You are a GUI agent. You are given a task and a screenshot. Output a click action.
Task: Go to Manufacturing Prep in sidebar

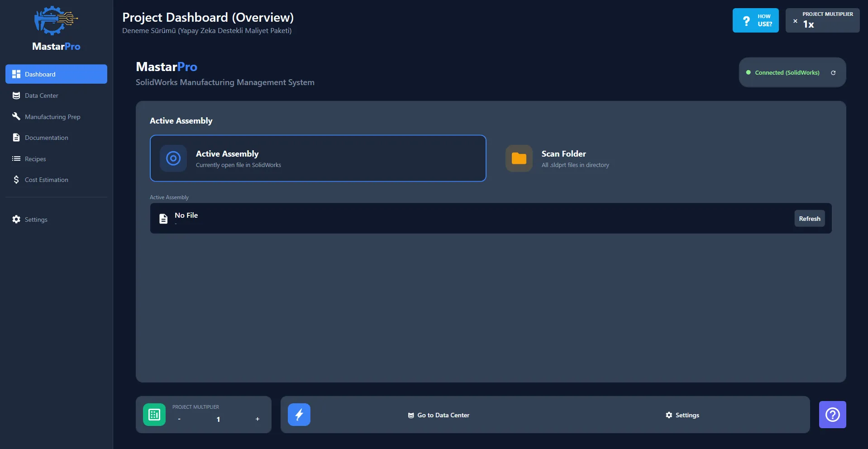coord(52,117)
